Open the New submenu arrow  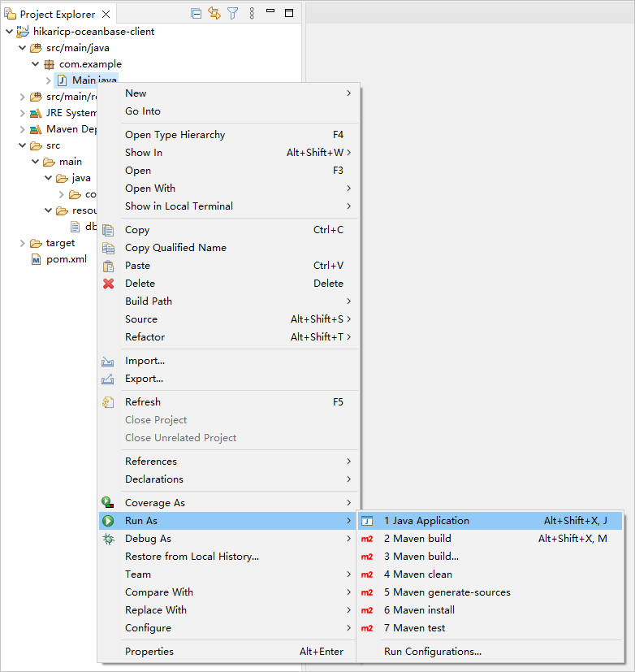[349, 93]
